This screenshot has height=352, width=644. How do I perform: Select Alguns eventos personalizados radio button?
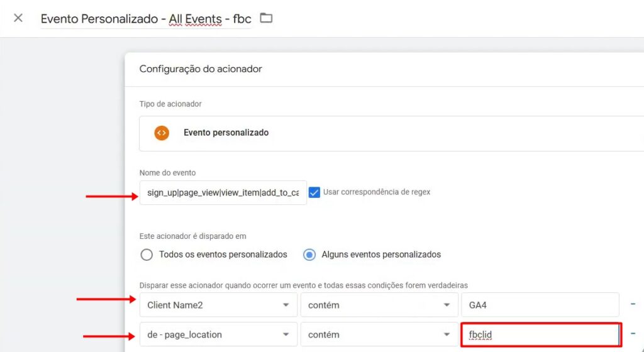coord(309,255)
